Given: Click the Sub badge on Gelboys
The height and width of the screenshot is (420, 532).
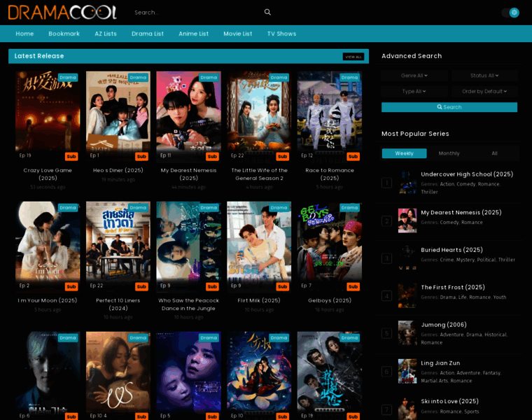Looking at the screenshot, I should coord(353,287).
